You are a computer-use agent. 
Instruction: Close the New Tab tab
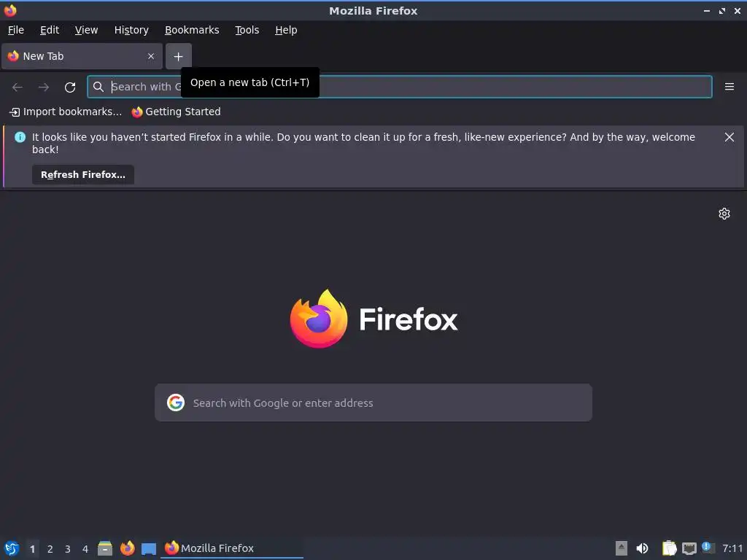151,56
